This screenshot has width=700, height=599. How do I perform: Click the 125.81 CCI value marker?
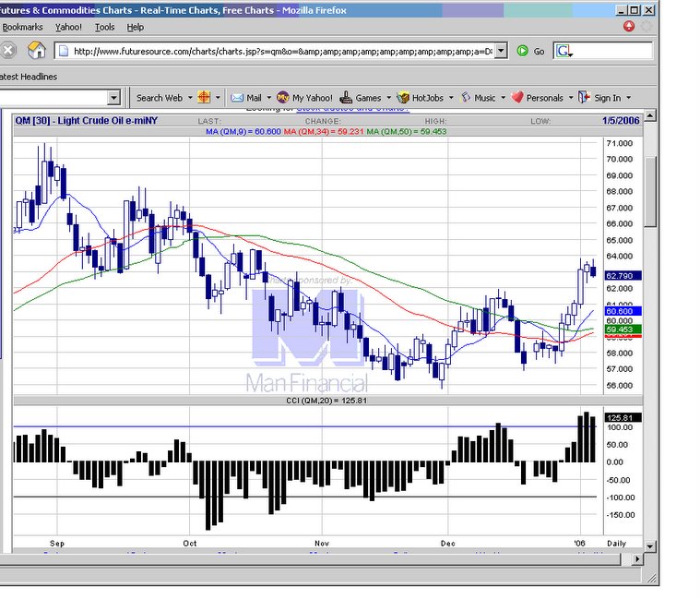pos(623,418)
